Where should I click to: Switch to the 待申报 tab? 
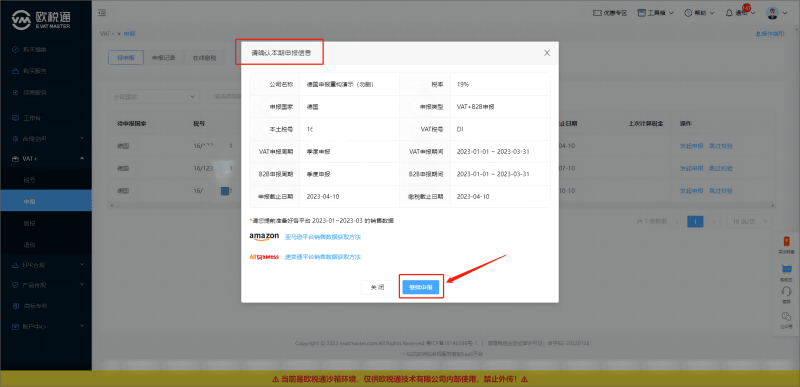tap(126, 58)
